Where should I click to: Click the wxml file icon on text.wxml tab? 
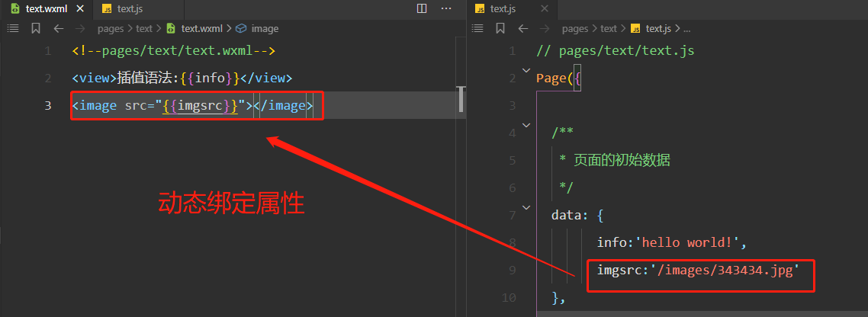[15, 9]
